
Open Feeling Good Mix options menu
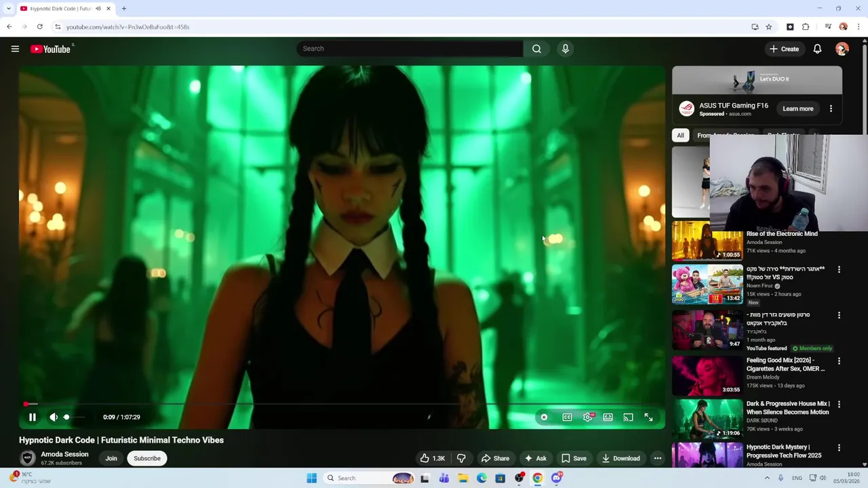(839, 361)
